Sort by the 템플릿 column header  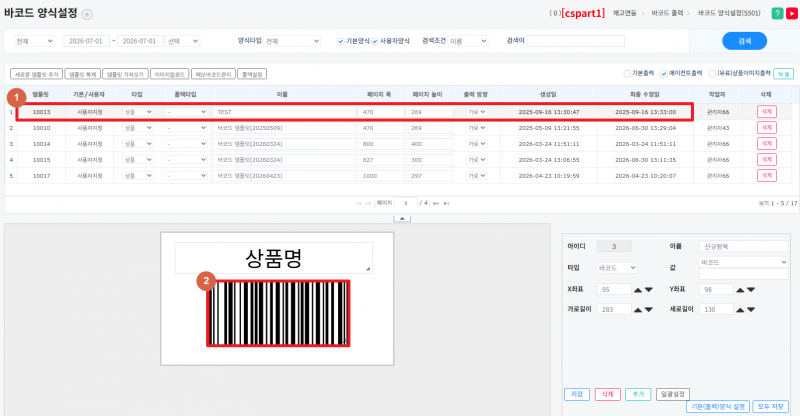[x=40, y=94]
